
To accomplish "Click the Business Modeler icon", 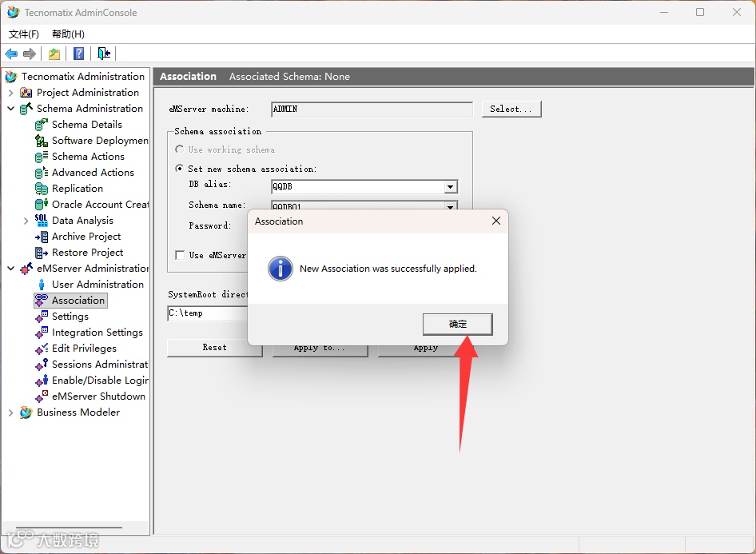I will click(x=26, y=413).
